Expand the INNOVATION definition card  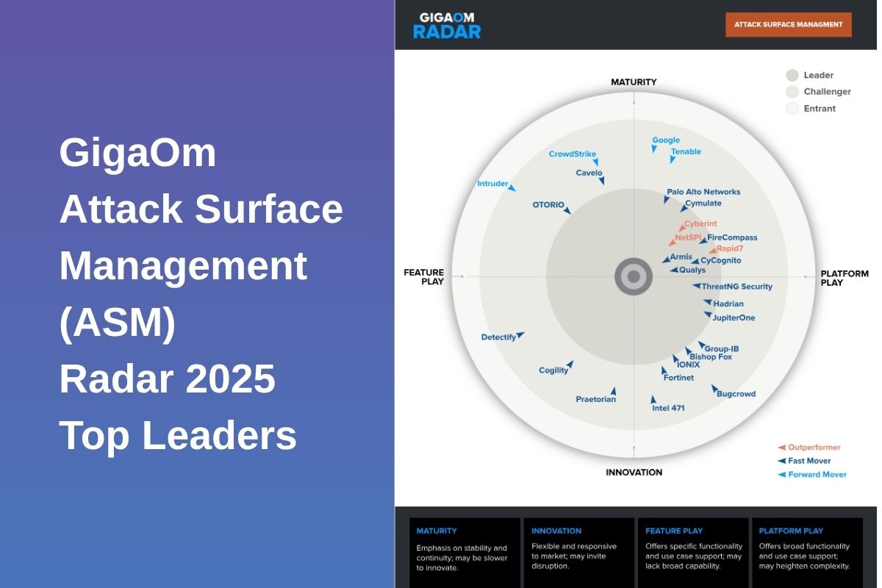pyautogui.click(x=580, y=551)
